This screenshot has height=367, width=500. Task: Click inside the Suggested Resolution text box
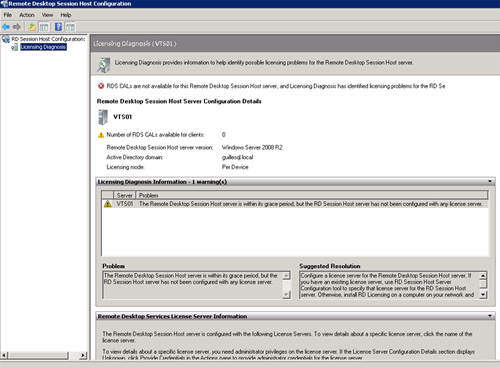(389, 285)
